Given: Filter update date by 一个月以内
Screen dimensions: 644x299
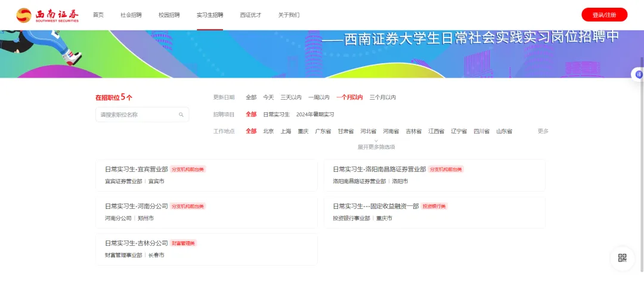Looking at the screenshot, I should coord(349,97).
